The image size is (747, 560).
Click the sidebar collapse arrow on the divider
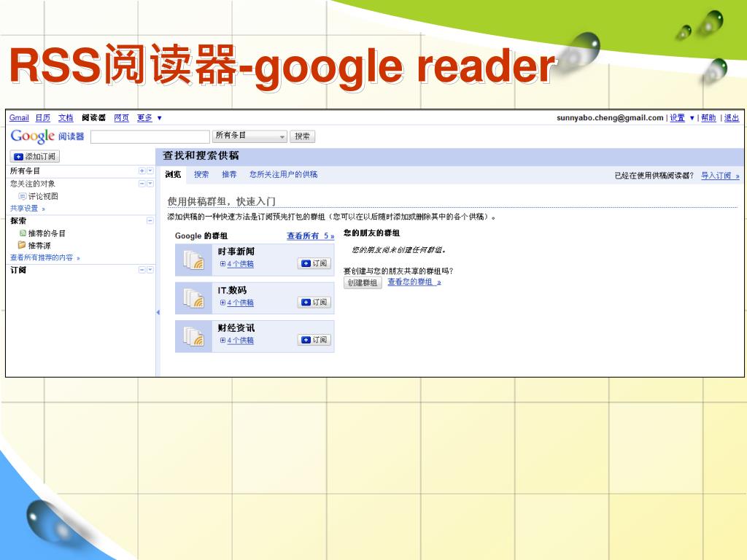click(158, 312)
